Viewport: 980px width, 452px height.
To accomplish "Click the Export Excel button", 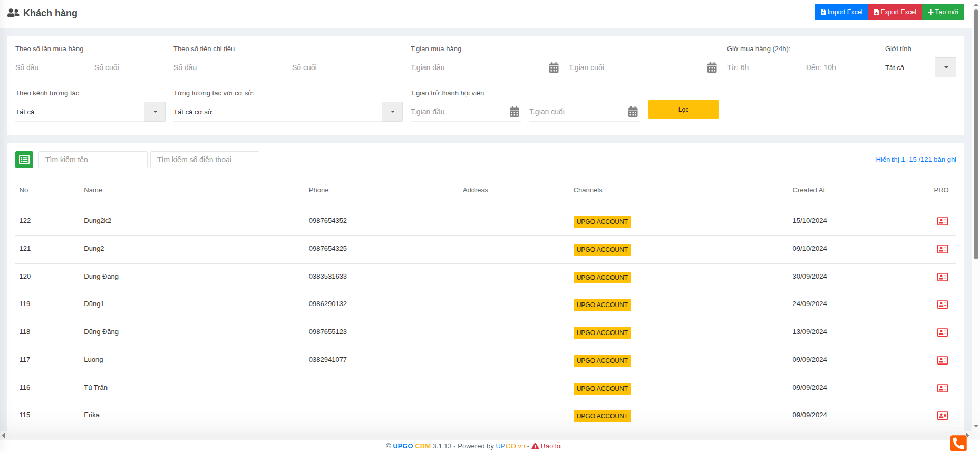I will pyautogui.click(x=895, y=12).
